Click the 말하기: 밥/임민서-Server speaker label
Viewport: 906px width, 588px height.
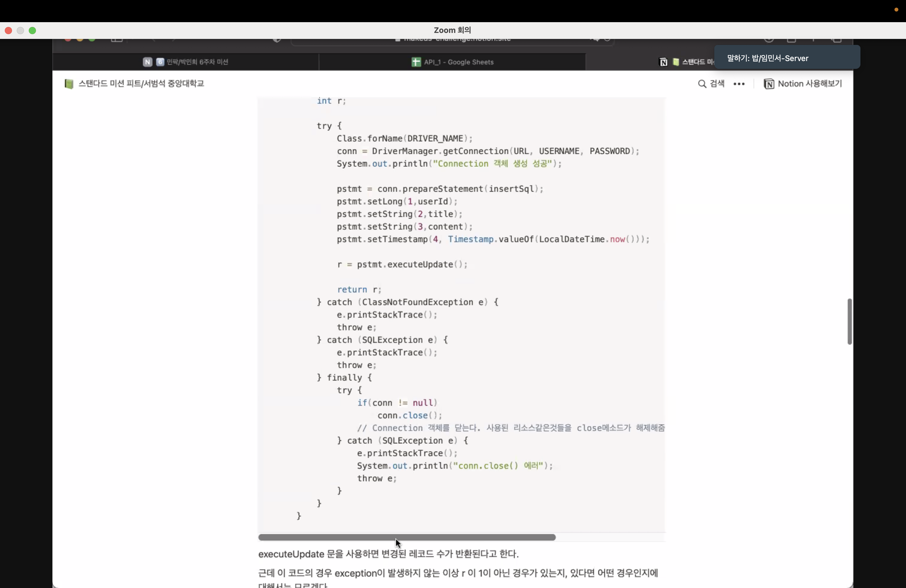pos(768,58)
